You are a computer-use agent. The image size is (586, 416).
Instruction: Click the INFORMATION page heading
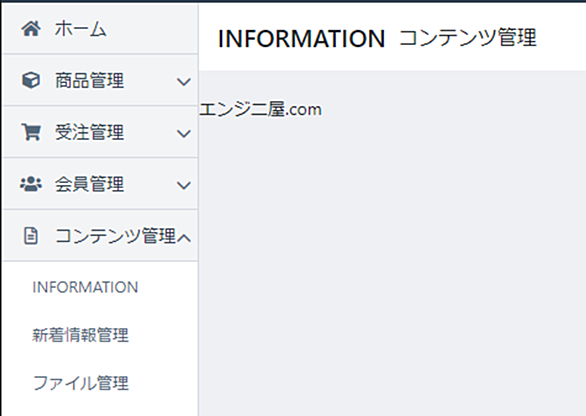[x=301, y=38]
